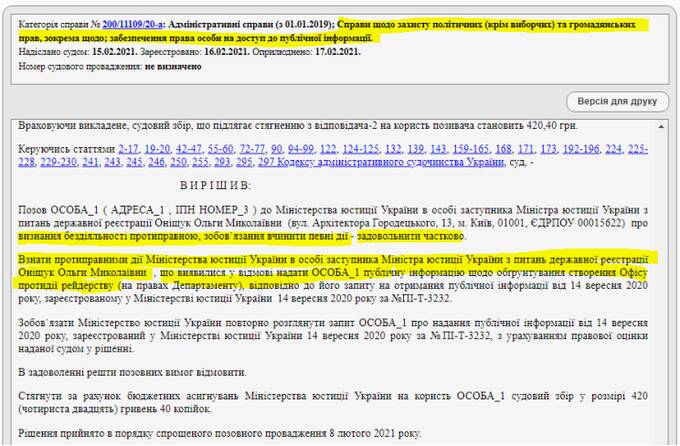Image resolution: width=680 pixels, height=446 pixels.
Task: Open the article 250 link
Action: (178, 162)
